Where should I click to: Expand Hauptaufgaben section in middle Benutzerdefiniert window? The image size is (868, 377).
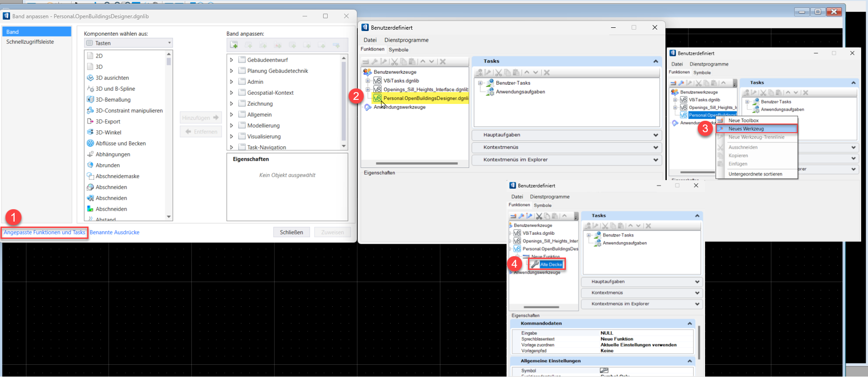(656, 135)
